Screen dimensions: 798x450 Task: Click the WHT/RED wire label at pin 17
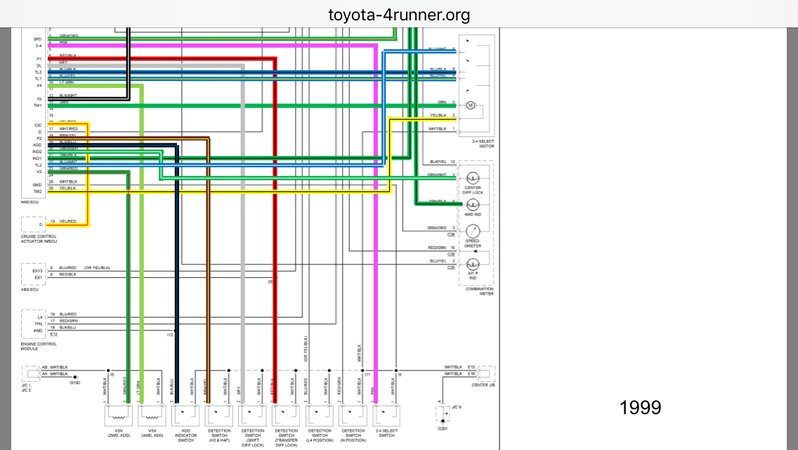tap(69, 128)
